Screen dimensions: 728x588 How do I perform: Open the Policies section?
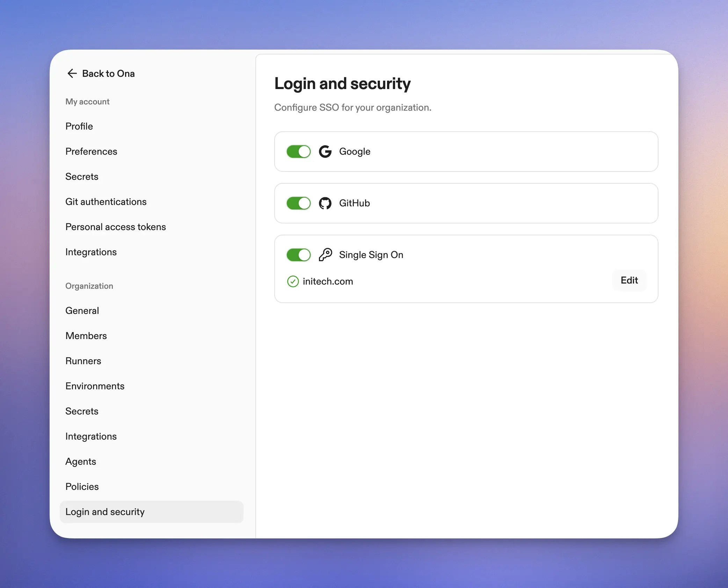pyautogui.click(x=82, y=487)
